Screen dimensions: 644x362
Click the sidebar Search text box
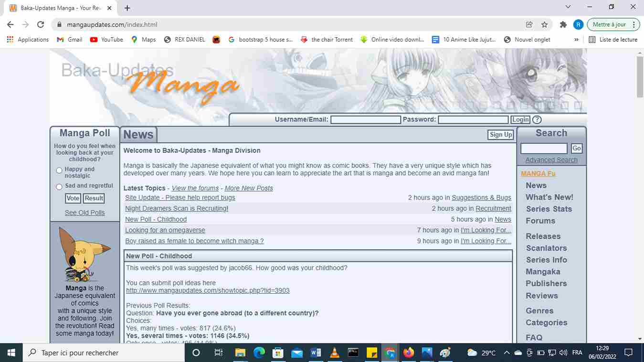[544, 149]
